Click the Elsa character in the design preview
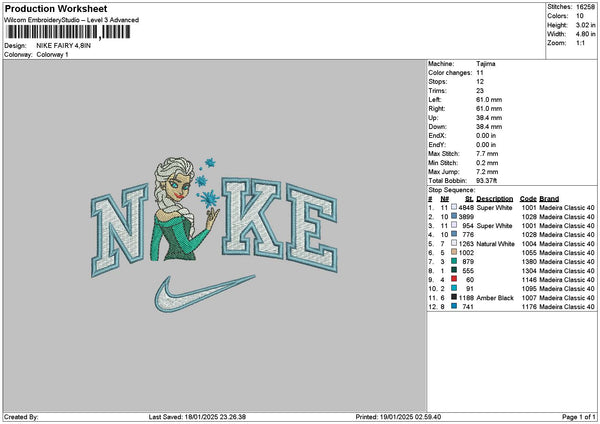 (180, 209)
